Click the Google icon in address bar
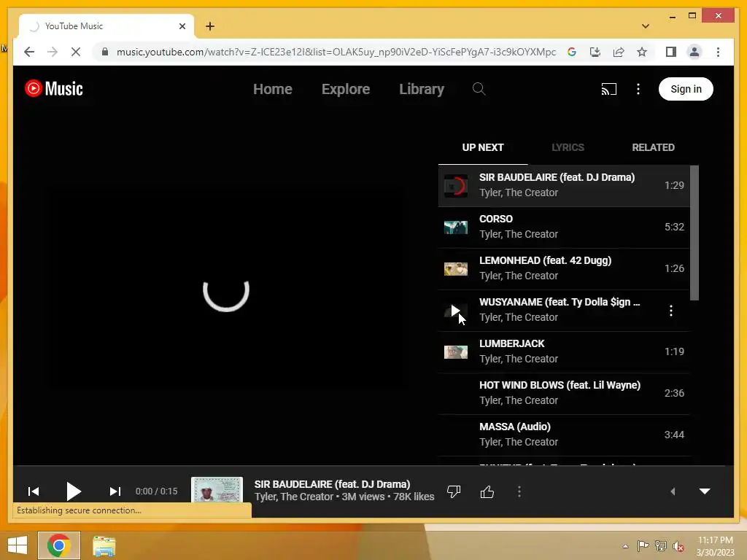This screenshot has width=747, height=560. (572, 52)
